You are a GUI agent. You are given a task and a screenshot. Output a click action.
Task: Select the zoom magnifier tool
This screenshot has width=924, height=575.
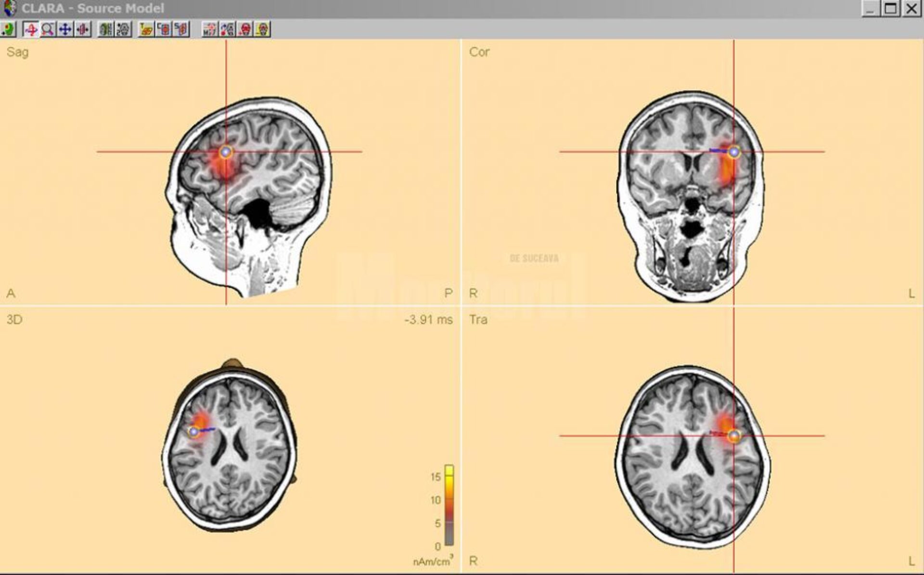tap(48, 29)
